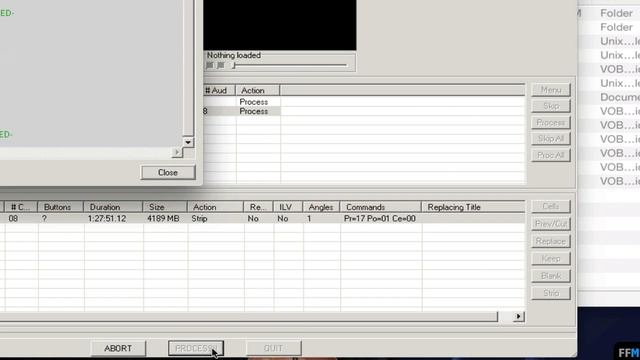640x360 pixels.
Task: Click duration cell '1:27:51.12'
Action: [x=107, y=218]
